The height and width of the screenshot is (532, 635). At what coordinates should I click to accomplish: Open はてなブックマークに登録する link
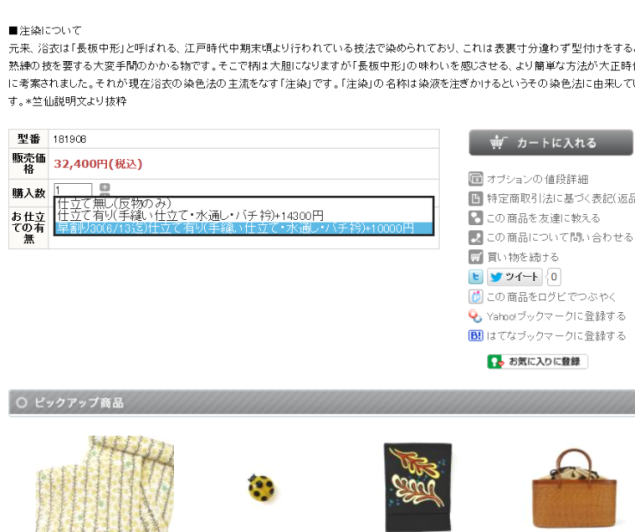pos(556,336)
